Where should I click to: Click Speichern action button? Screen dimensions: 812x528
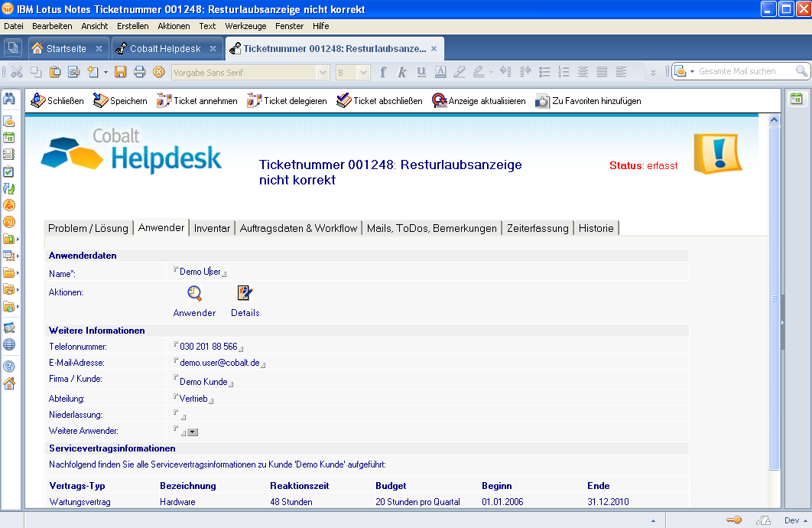(x=120, y=100)
